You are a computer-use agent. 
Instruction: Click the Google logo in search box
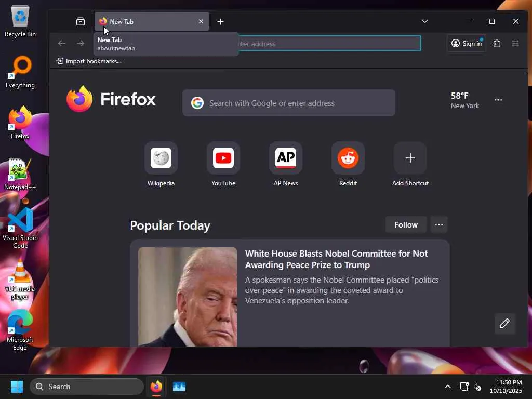(x=197, y=103)
